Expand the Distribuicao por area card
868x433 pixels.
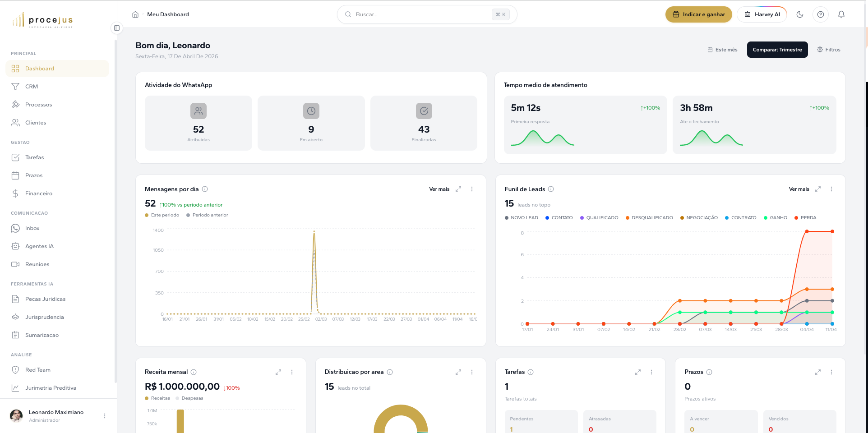pyautogui.click(x=458, y=372)
